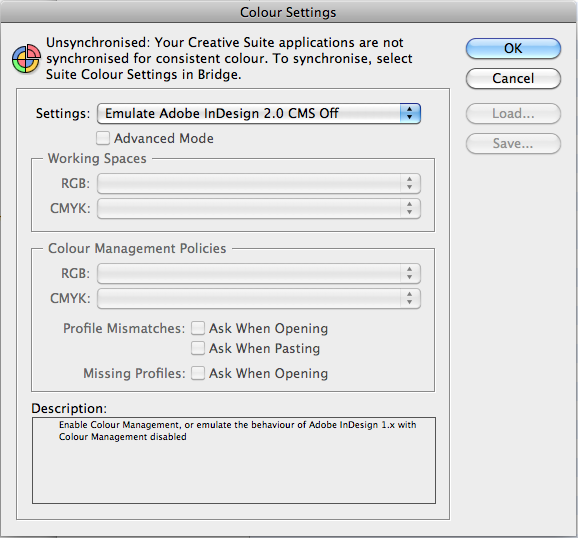Toggle Profile Mismatches Ask When Opening
Image resolution: width=578 pixels, height=538 pixels.
coord(198,328)
